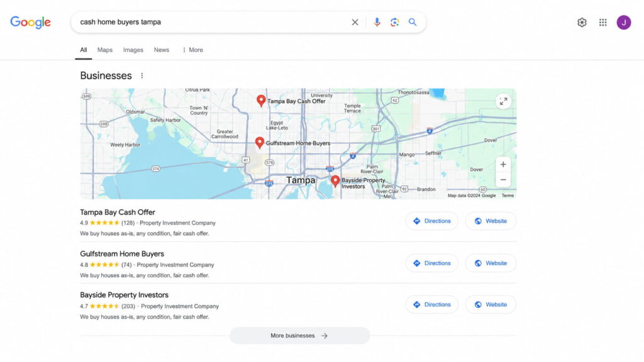Screen dimensions: 644x362
Task: Open the Businesses three-dot options menu
Action: pos(142,75)
